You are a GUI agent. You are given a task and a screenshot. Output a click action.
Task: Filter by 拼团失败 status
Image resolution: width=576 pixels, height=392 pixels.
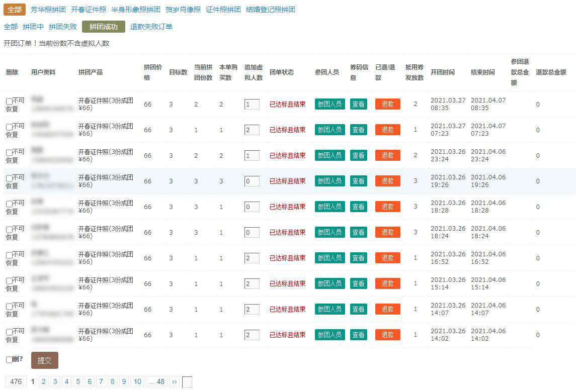pos(63,27)
